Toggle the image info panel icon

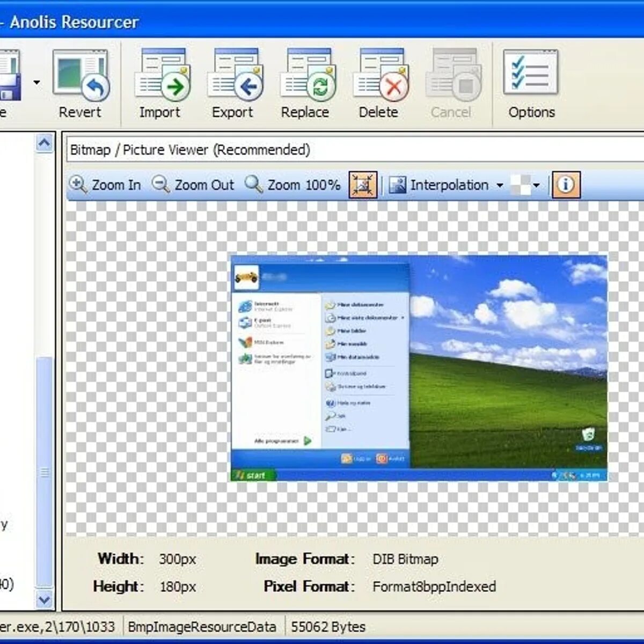pyautogui.click(x=566, y=185)
